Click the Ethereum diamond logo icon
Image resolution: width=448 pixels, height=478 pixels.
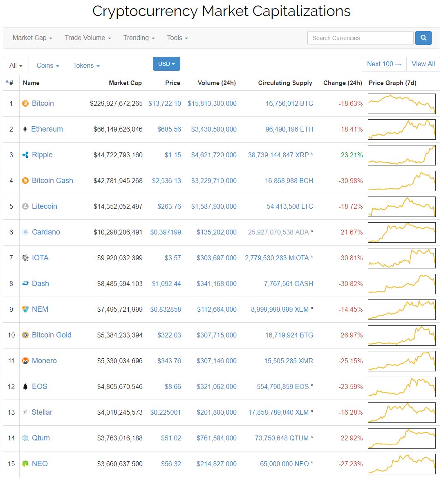coord(25,129)
